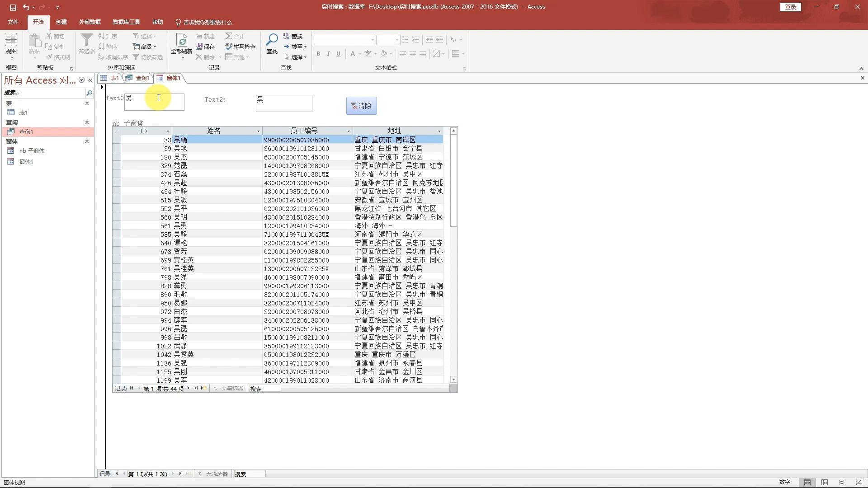This screenshot has height=488, width=868.
Task: Collapse the 查询 group in navigation pane
Action: 87,122
